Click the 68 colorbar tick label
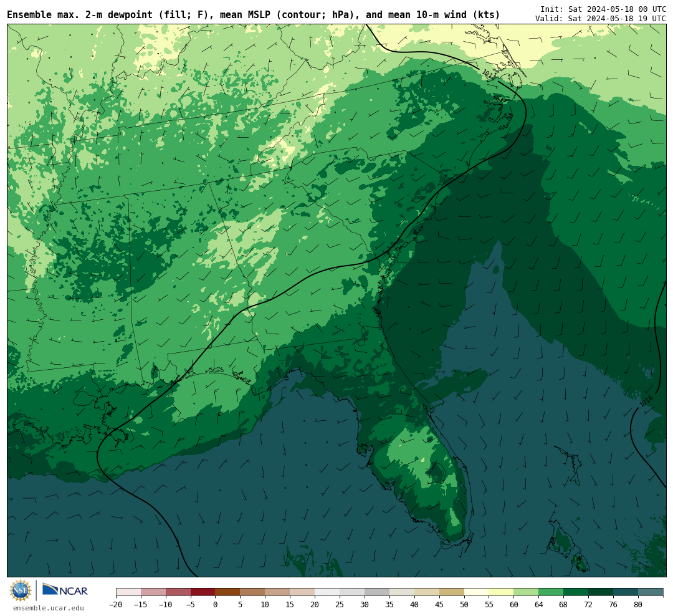673x616 pixels. tap(564, 605)
